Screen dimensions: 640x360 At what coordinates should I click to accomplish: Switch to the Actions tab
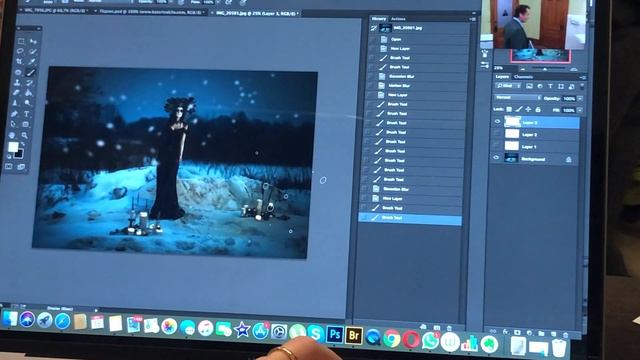point(398,19)
